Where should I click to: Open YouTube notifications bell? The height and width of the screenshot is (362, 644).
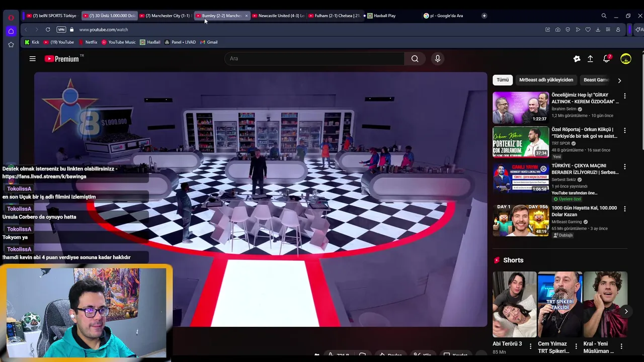[607, 59]
